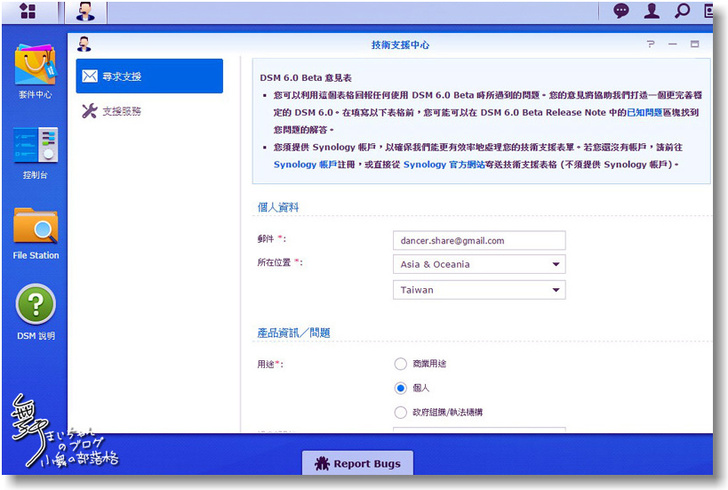Select the 尋求支援 tab in sidebar
This screenshot has width=728, height=490.
150,76
